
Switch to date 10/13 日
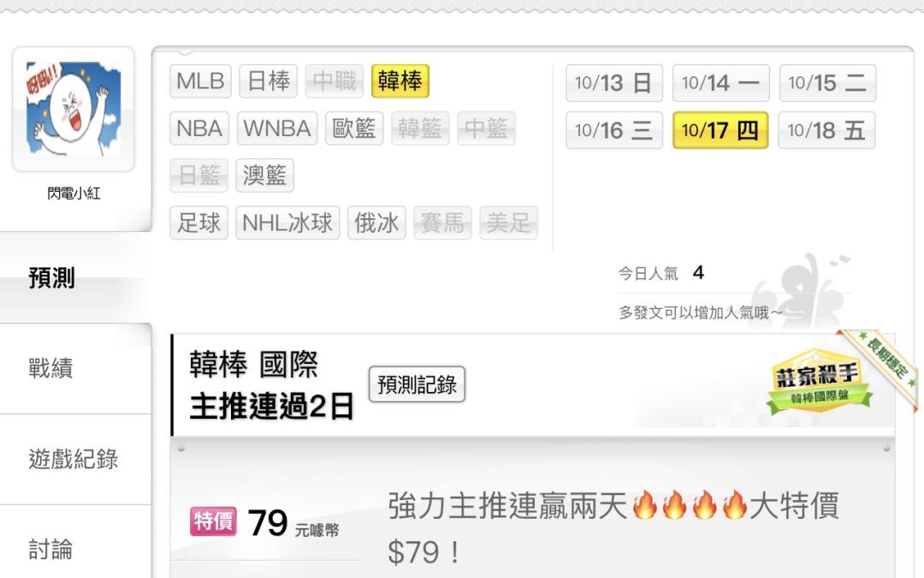(x=614, y=83)
